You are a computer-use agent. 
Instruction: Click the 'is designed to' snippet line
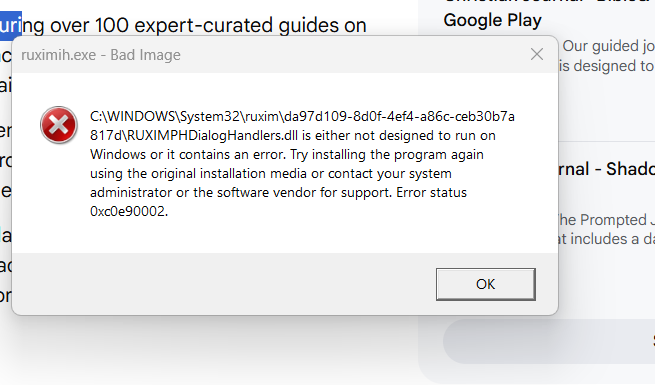(607, 66)
